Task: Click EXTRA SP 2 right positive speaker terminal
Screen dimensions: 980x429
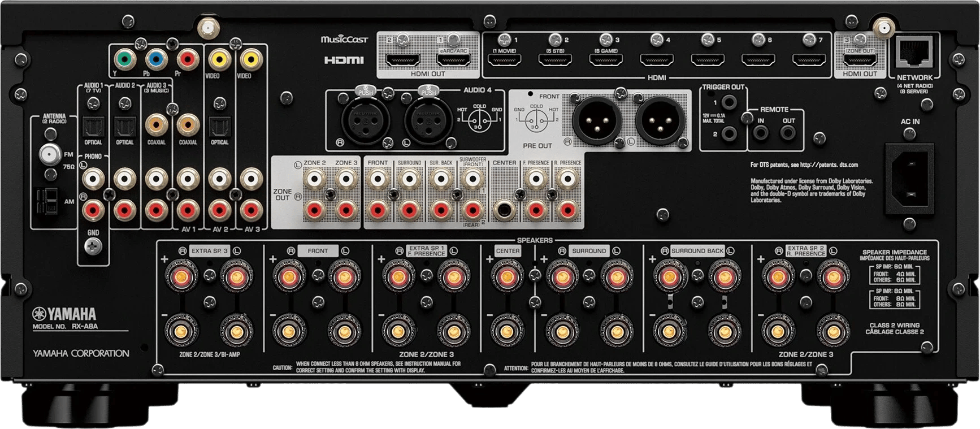Action: click(x=778, y=277)
